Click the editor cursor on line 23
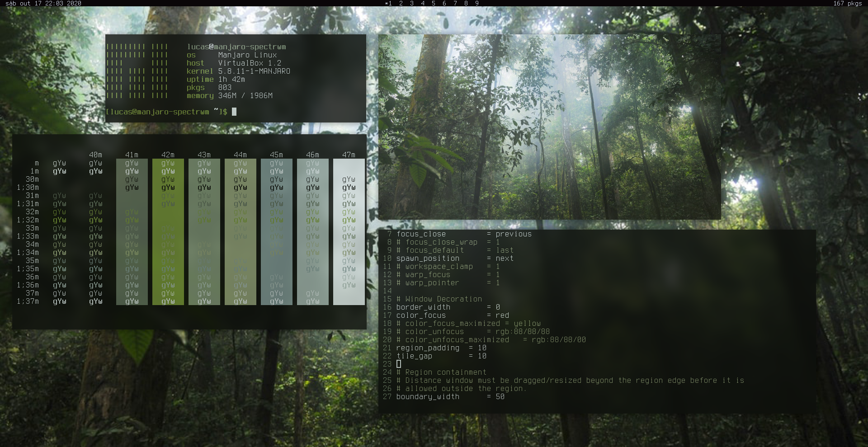This screenshot has width=868, height=447. click(x=399, y=364)
